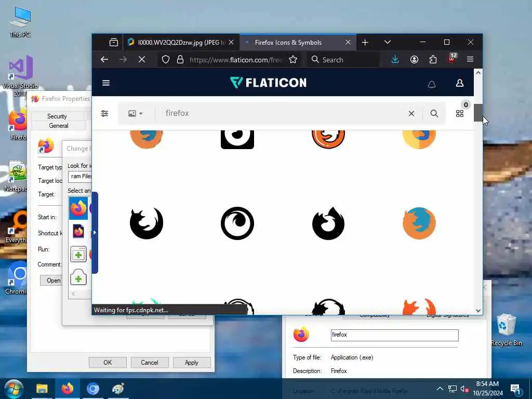Go to the Flaticon logo home link
532x399 pixels.
pyautogui.click(x=268, y=83)
